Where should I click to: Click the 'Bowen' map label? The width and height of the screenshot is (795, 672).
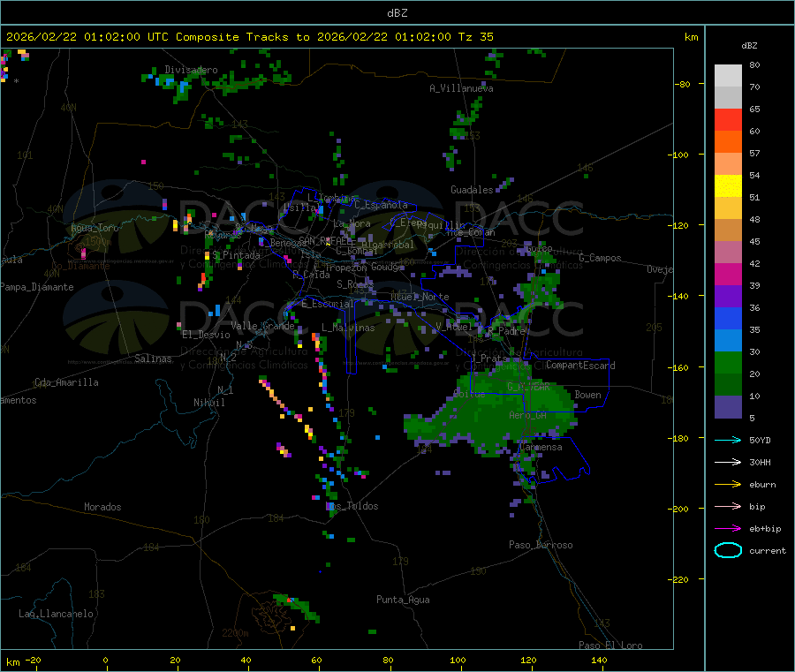(x=587, y=395)
